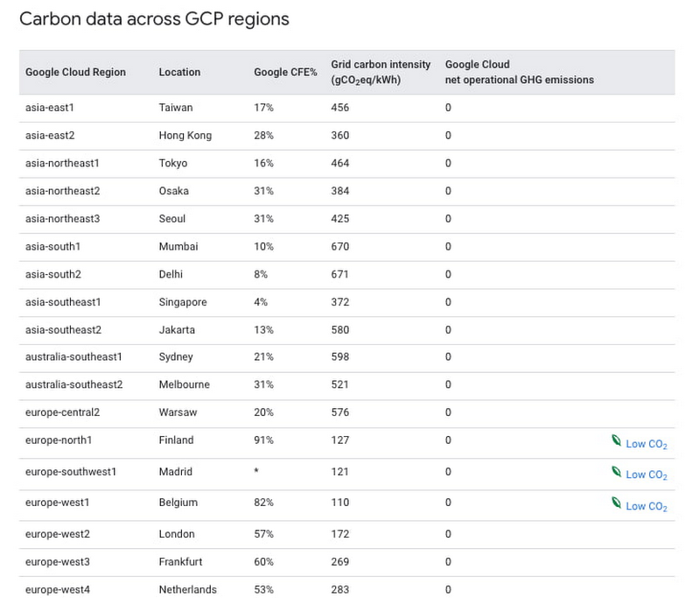Image resolution: width=700 pixels, height=598 pixels.
Task: Click the Taiwan location cell
Action: (176, 108)
